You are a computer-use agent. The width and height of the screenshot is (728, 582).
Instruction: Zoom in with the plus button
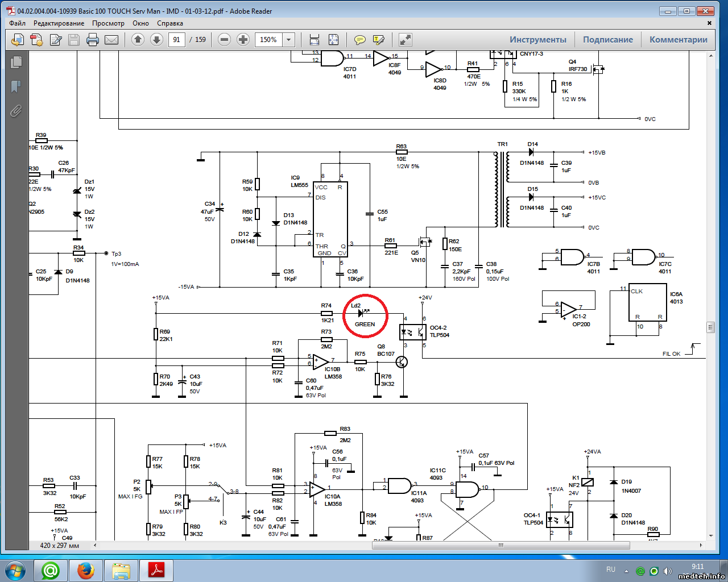point(243,40)
